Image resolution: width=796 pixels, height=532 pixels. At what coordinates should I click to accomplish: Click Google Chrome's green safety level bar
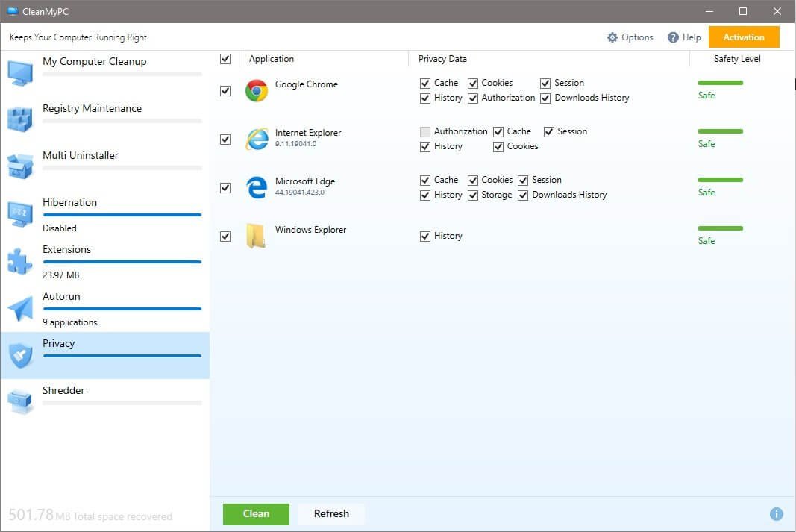pos(721,83)
